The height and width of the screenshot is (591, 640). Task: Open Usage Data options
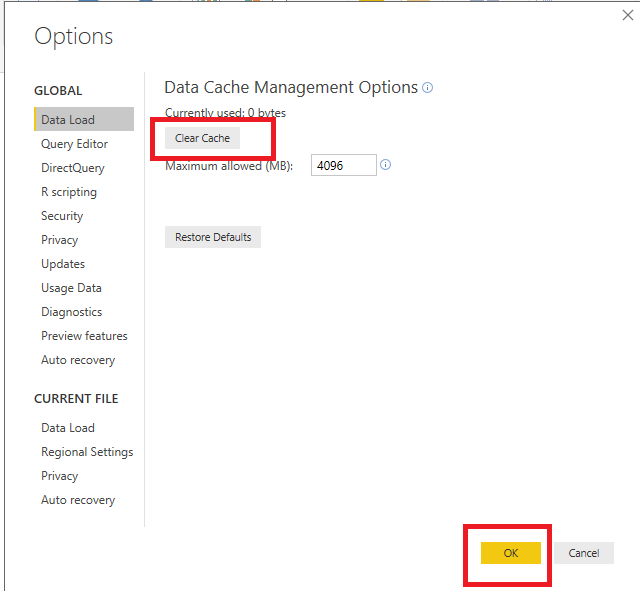point(71,288)
